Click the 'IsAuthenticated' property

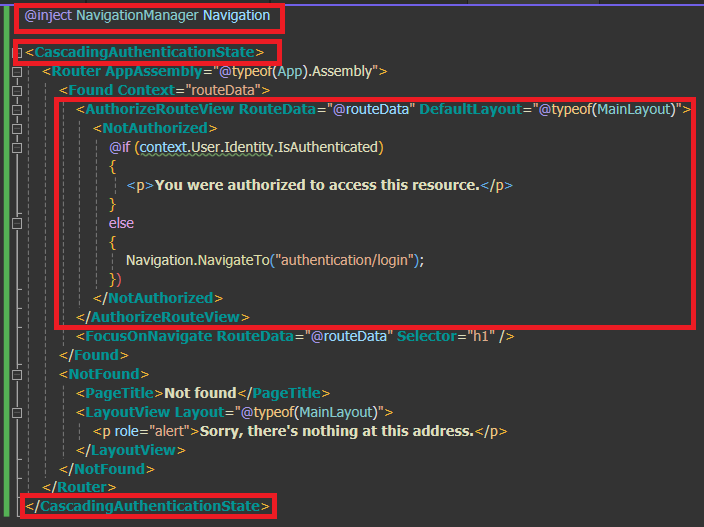[x=328, y=147]
